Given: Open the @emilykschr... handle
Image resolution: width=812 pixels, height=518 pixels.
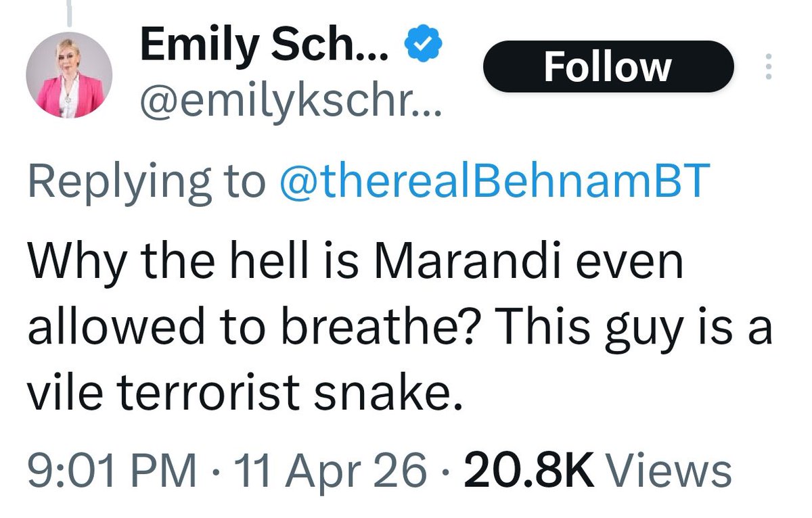Looking at the screenshot, I should [x=291, y=101].
